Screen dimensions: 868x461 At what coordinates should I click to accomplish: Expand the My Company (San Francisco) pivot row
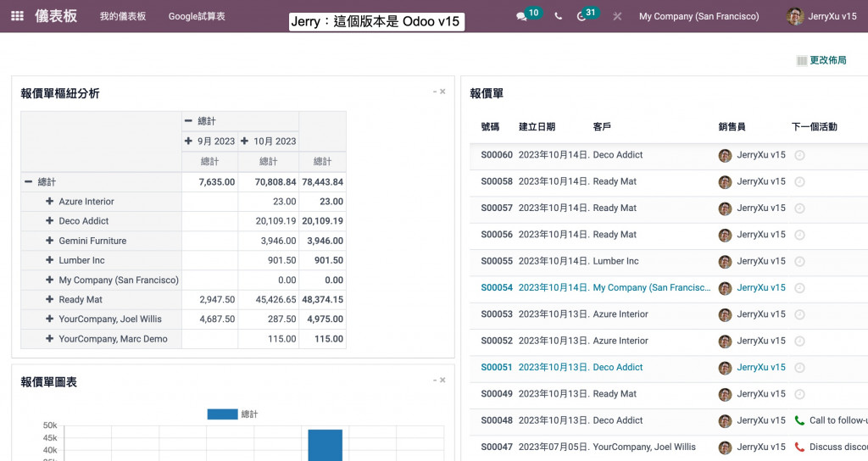(49, 280)
